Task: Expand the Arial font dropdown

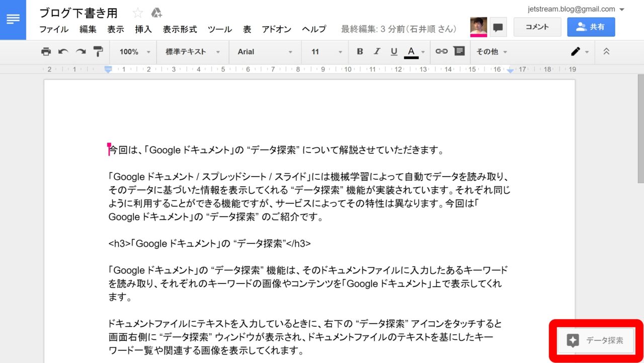Action: coord(265,52)
